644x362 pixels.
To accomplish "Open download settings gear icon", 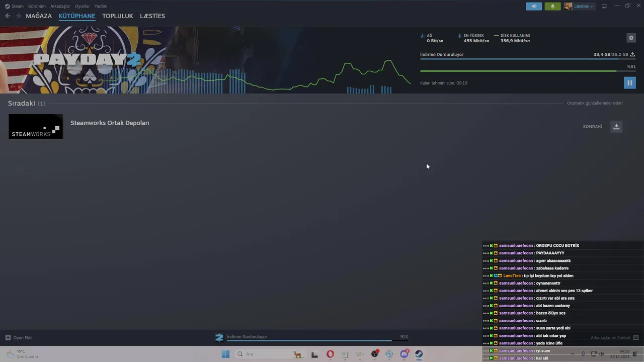I will click(631, 38).
